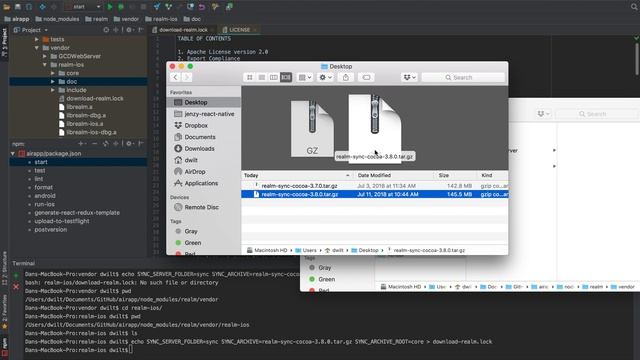
Task: Click the open folder icon in IDE toolbar
Action: click(7, 7)
